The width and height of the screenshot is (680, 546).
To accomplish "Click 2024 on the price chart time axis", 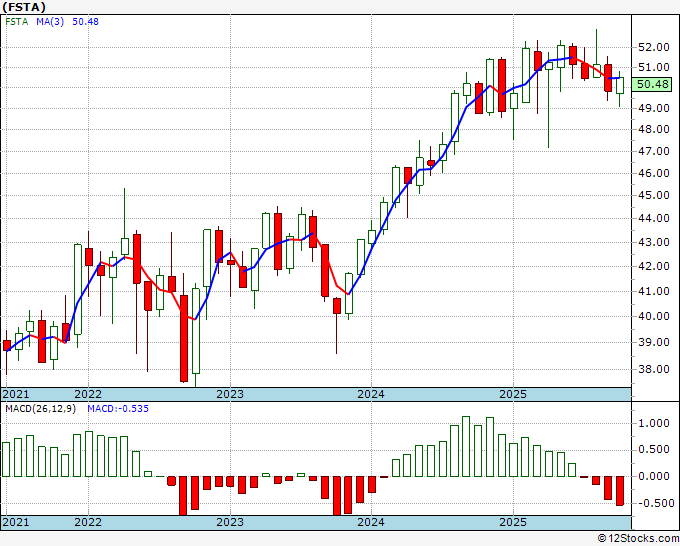I will (x=371, y=394).
